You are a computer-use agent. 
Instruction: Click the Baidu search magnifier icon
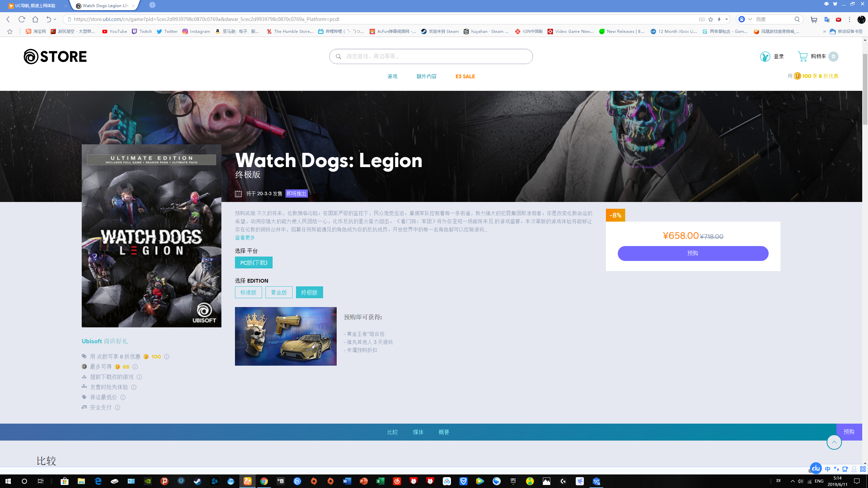pos(797,19)
